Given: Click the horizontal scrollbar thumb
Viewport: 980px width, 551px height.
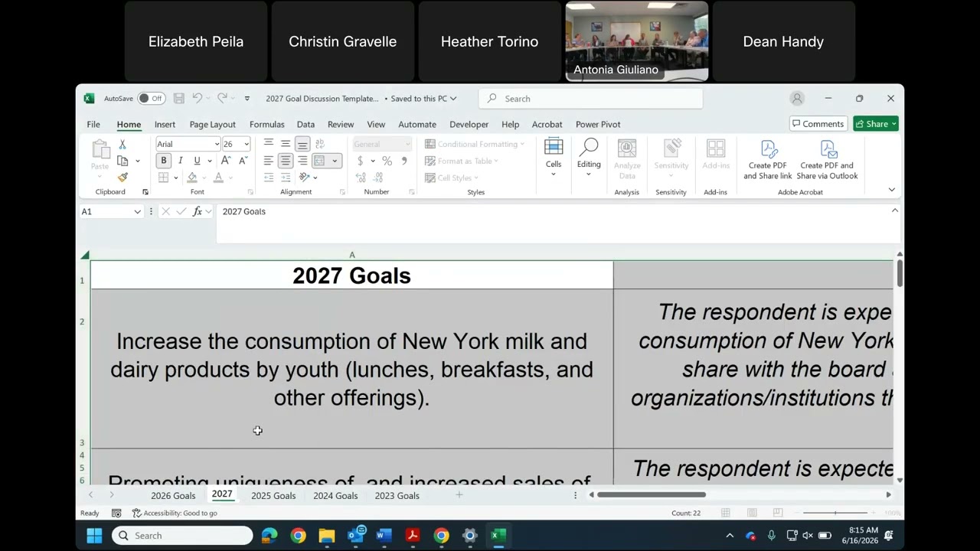Looking at the screenshot, I should pyautogui.click(x=652, y=495).
